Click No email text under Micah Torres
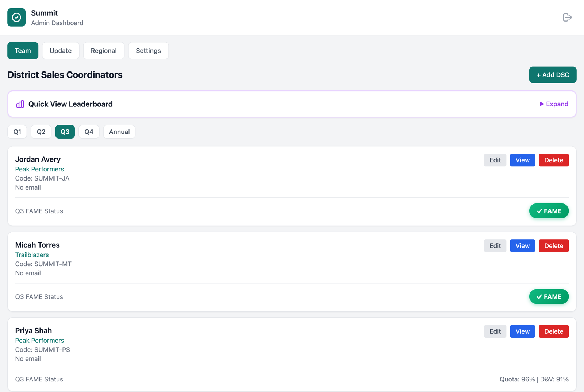The image size is (584, 392). [28, 273]
